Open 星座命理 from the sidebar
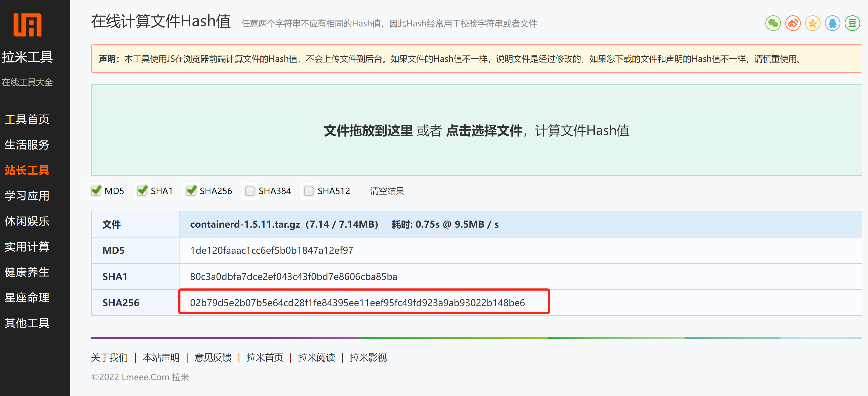The image size is (868, 396). [27, 298]
